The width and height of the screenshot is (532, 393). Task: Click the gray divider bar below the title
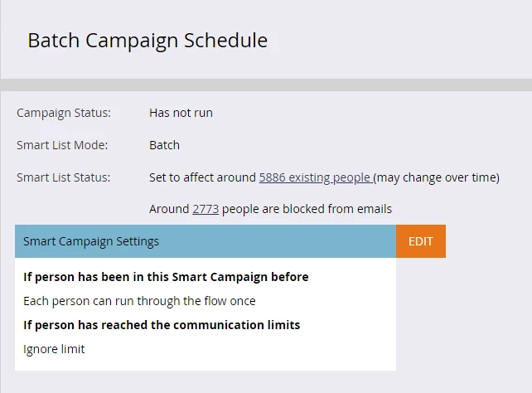265,85
